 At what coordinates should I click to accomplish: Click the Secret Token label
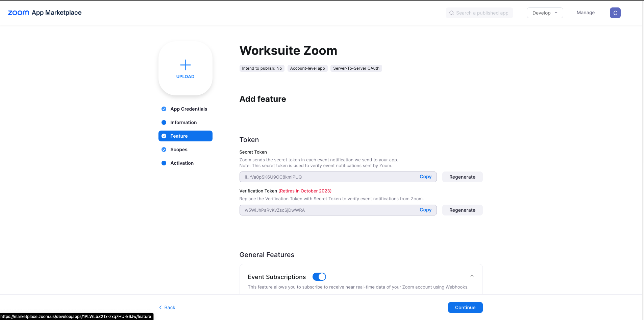253,152
